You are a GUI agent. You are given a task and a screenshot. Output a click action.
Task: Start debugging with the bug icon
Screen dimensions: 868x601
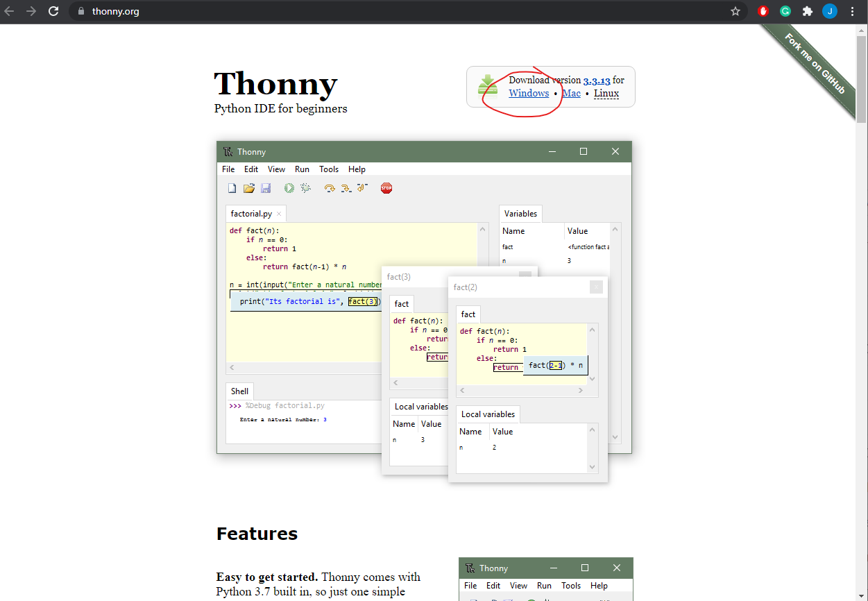[305, 188]
